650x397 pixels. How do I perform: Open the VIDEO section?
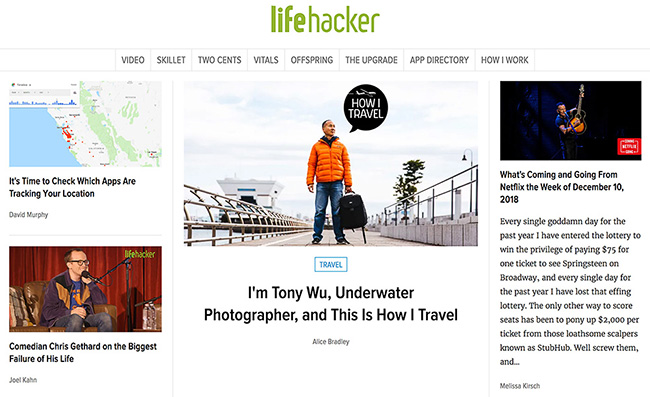tap(133, 60)
